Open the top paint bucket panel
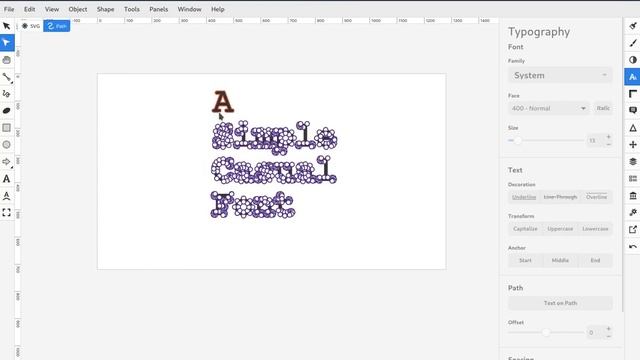This screenshot has height=360, width=640. pyautogui.click(x=633, y=26)
